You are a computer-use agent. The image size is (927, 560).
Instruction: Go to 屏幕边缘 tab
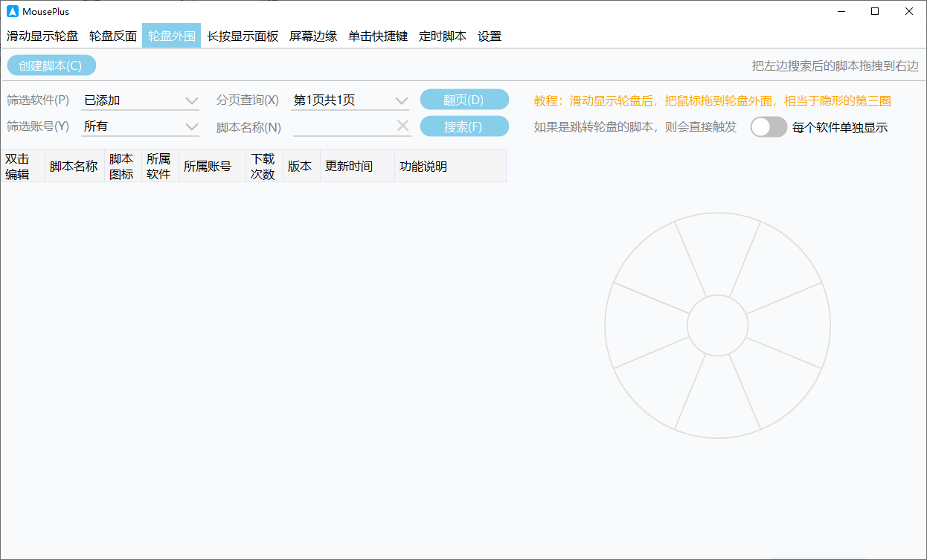[313, 36]
